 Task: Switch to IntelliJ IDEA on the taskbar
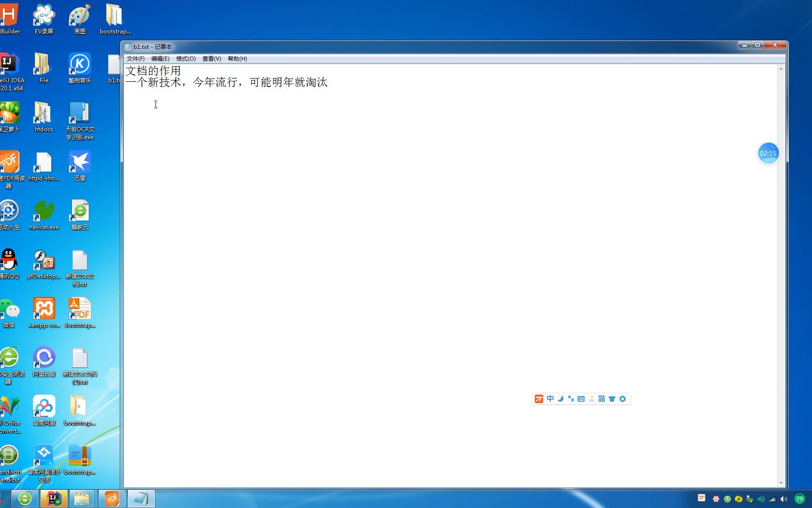pos(54,499)
